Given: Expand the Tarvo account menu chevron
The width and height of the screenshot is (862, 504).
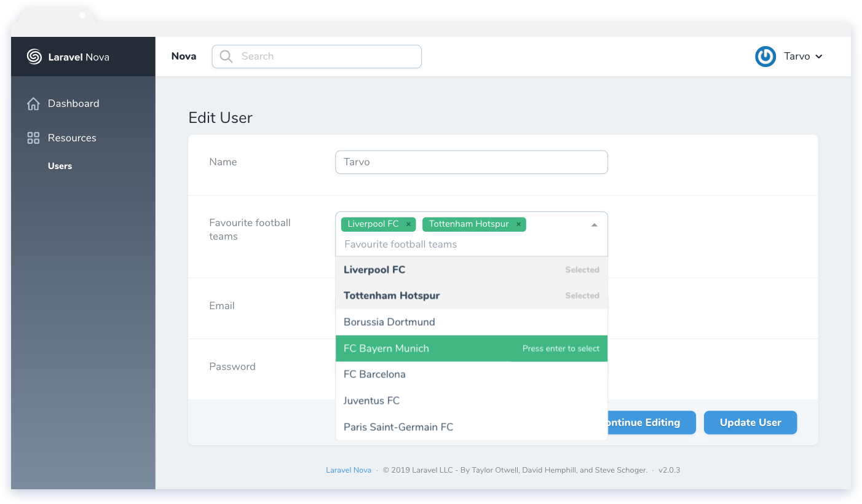Looking at the screenshot, I should click(819, 57).
